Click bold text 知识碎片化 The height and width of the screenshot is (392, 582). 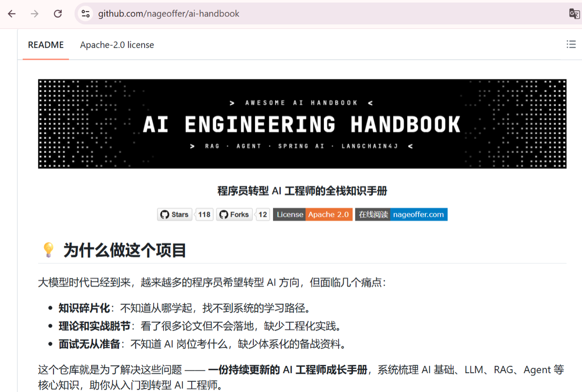[x=84, y=308]
